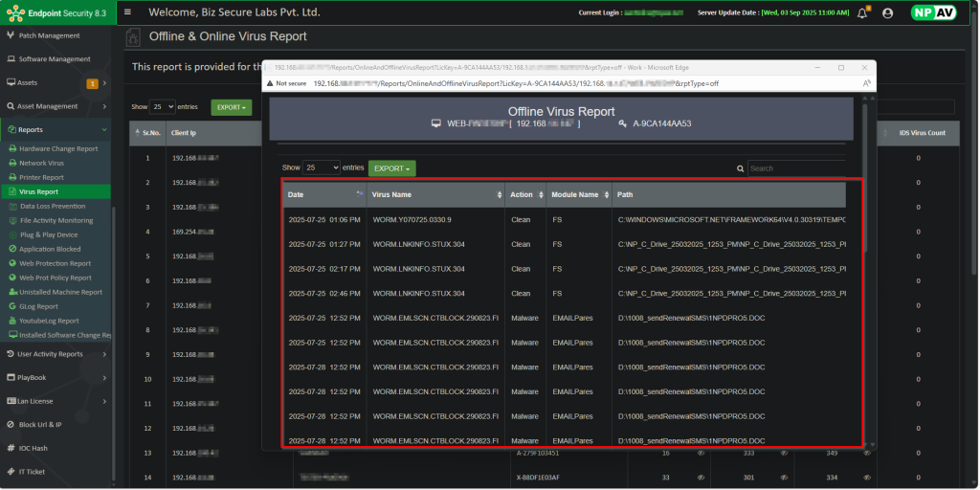Click the NPAV logo badge
The width and height of the screenshot is (980, 490).
[932, 13]
